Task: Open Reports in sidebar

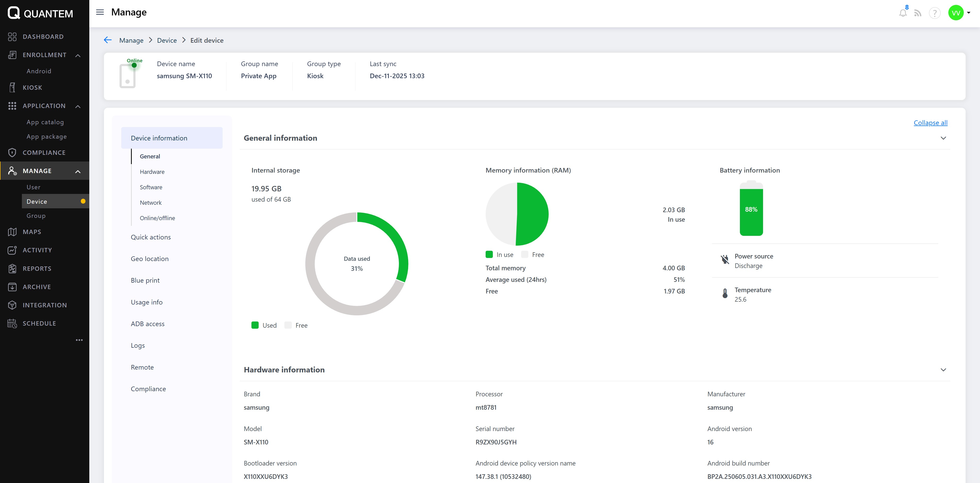Action: pyautogui.click(x=37, y=269)
